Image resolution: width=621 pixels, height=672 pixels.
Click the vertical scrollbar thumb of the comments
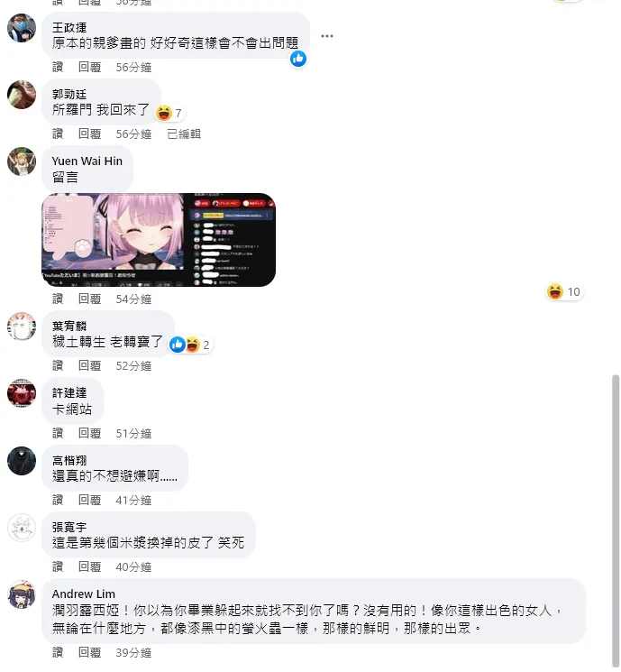point(616,520)
